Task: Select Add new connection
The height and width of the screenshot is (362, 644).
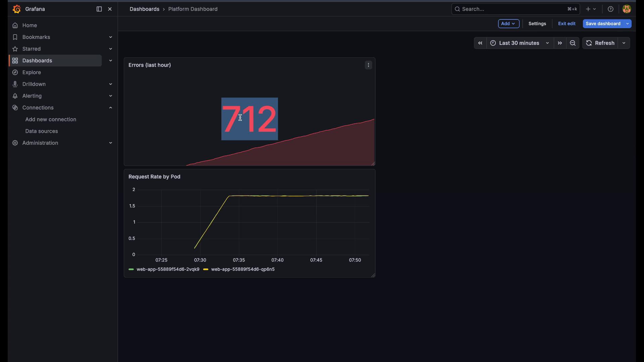Action: [51, 119]
